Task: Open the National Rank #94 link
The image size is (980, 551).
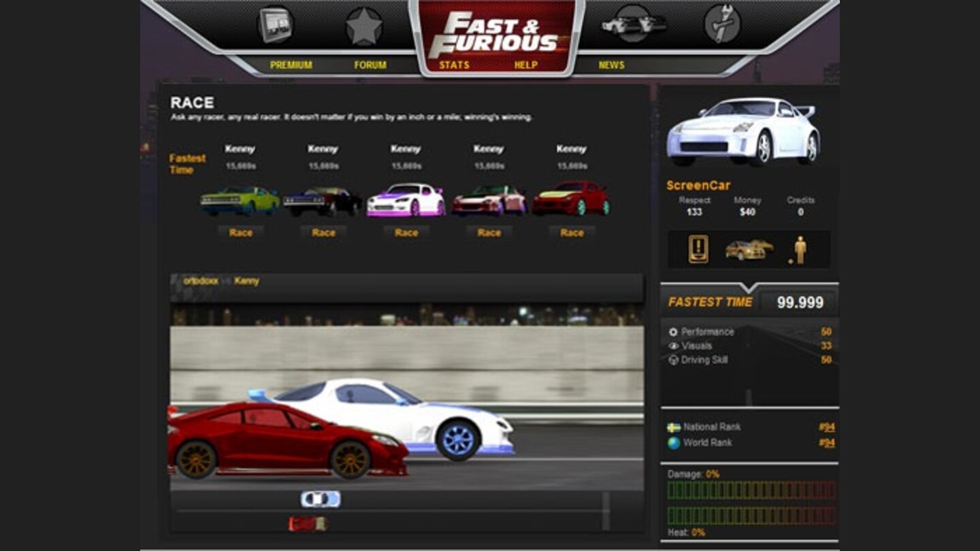Action: pos(827,427)
